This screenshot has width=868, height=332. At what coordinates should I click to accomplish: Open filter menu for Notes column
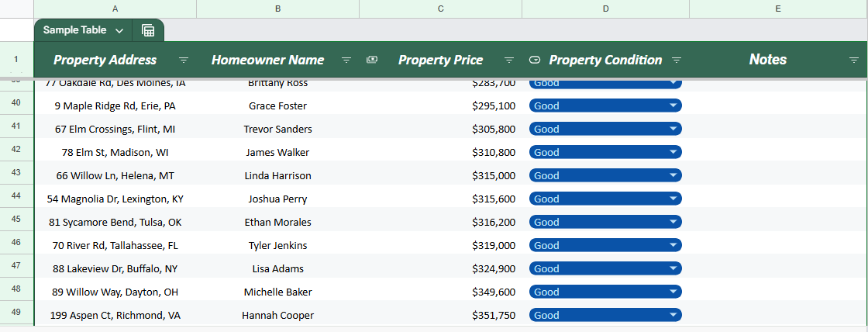pyautogui.click(x=854, y=60)
